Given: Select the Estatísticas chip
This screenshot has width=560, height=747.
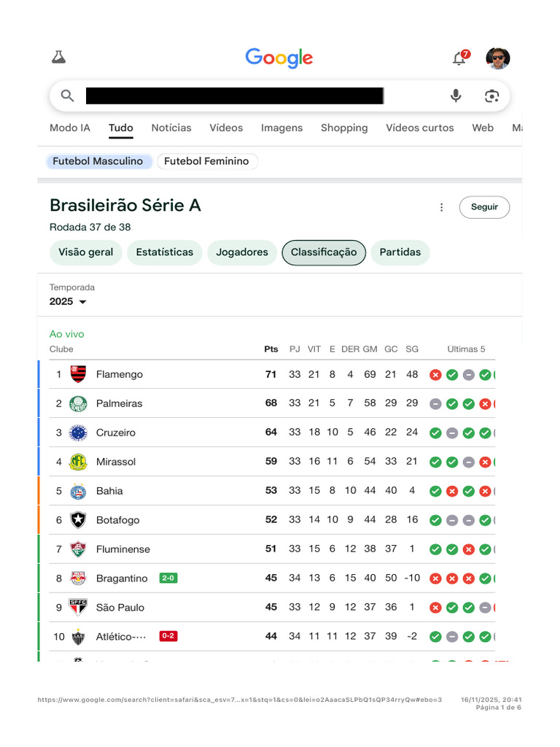Looking at the screenshot, I should click(165, 252).
